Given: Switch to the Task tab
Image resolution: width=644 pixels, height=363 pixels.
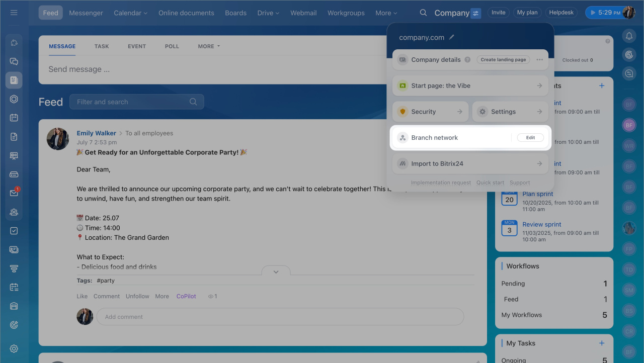Looking at the screenshot, I should click(x=102, y=46).
